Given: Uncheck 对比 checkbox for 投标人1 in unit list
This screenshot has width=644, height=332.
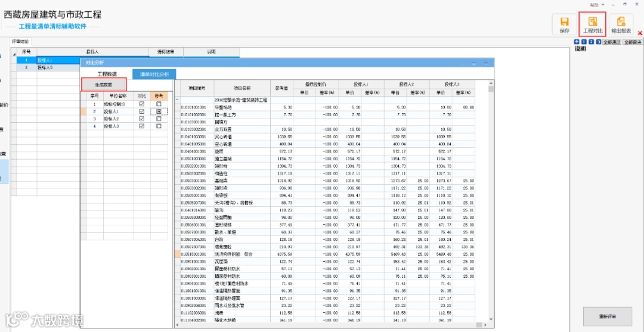Looking at the screenshot, I should point(142,111).
